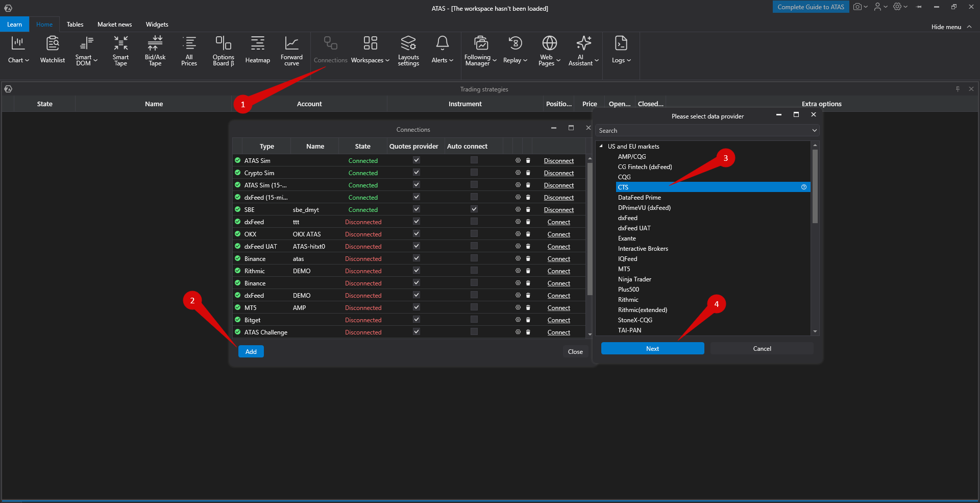The image size is (980, 503).
Task: Select Interactive Brokers provider
Action: click(643, 249)
